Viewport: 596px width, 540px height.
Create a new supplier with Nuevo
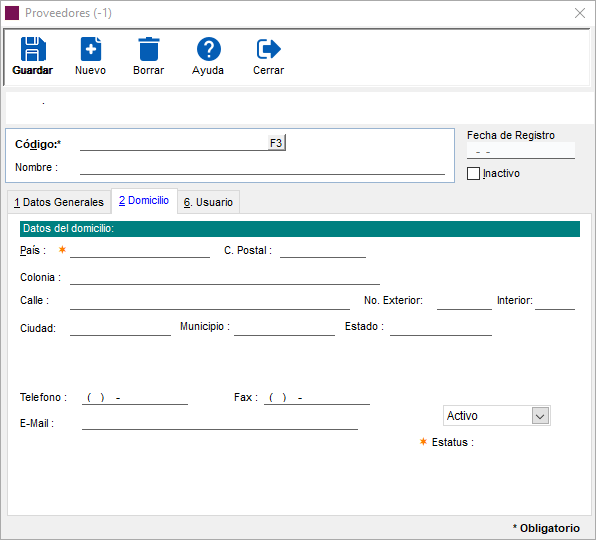(x=90, y=49)
